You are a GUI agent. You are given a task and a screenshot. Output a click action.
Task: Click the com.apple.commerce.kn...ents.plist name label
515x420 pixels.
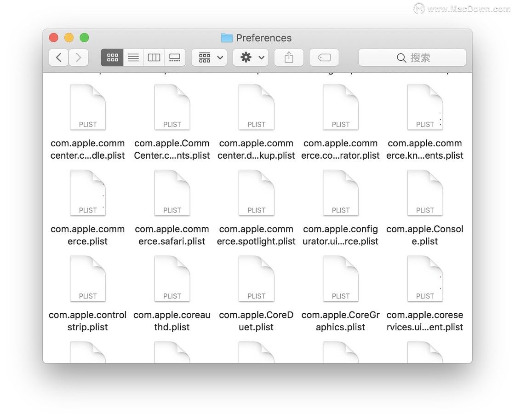tap(425, 149)
